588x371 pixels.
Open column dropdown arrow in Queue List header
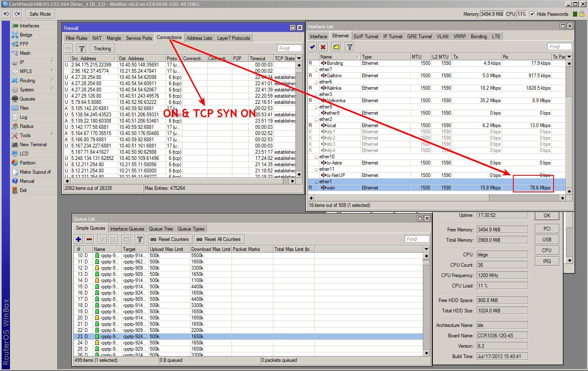(426, 249)
